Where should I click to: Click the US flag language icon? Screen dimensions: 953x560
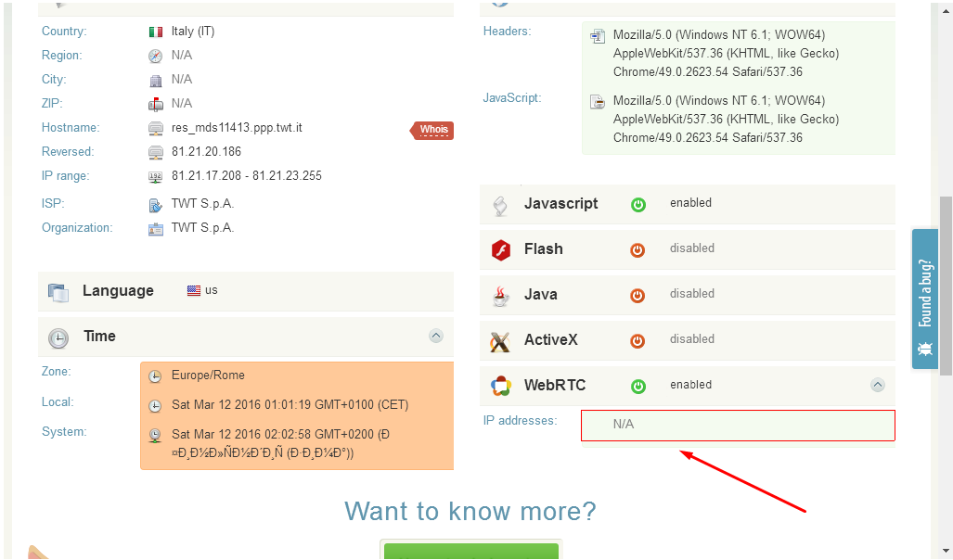click(194, 290)
